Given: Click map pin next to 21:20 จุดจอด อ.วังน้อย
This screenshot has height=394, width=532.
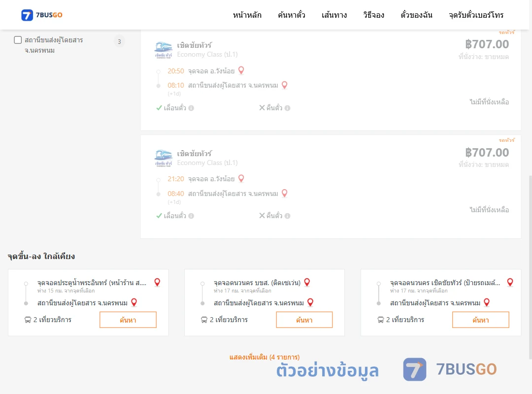Looking at the screenshot, I should (x=241, y=178).
